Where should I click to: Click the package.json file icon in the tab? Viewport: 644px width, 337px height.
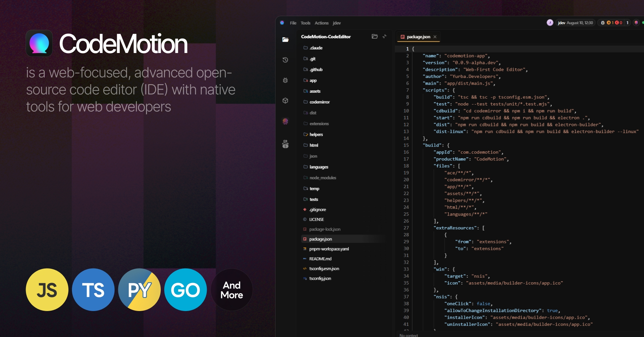click(403, 37)
